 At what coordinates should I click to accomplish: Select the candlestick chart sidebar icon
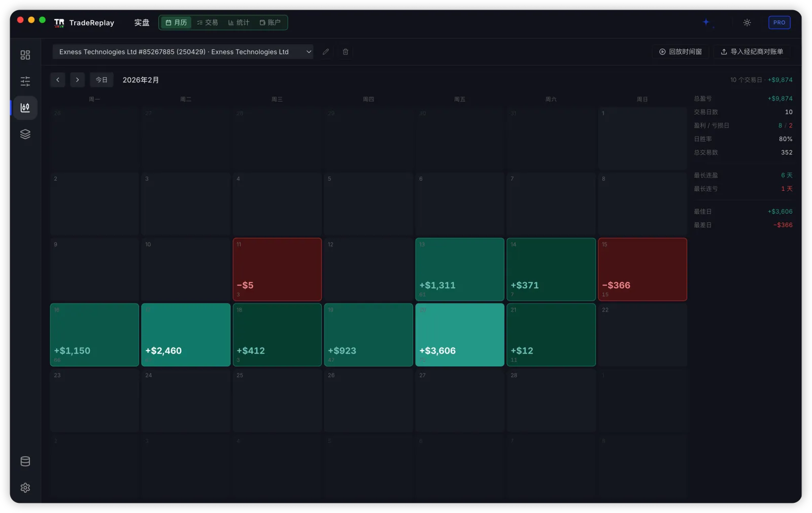pos(25,108)
